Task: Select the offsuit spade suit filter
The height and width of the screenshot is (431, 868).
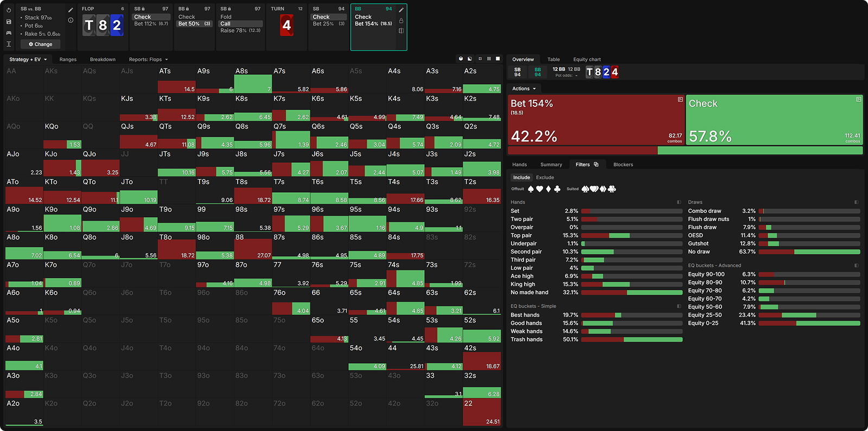Action: coord(531,189)
